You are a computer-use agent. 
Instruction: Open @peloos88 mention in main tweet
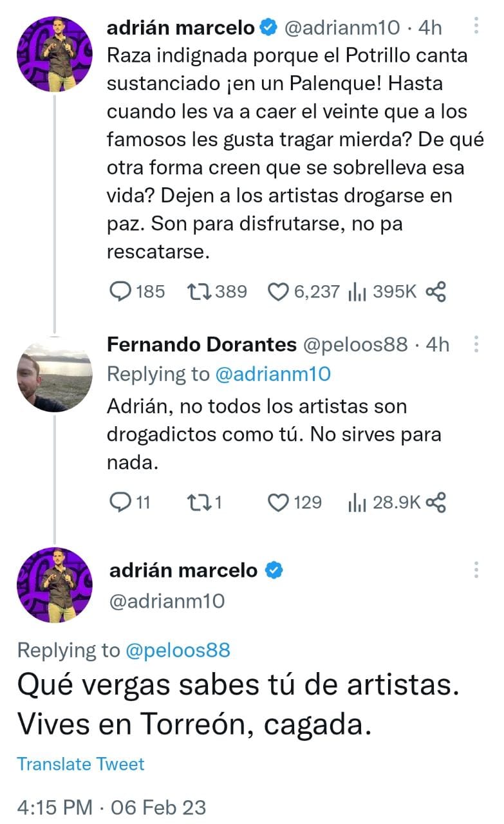(178, 650)
